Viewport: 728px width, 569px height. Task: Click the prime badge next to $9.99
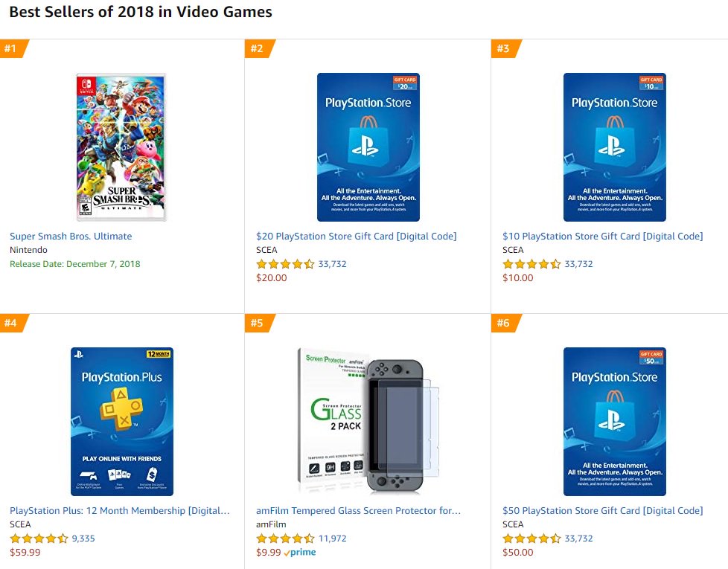pos(300,553)
